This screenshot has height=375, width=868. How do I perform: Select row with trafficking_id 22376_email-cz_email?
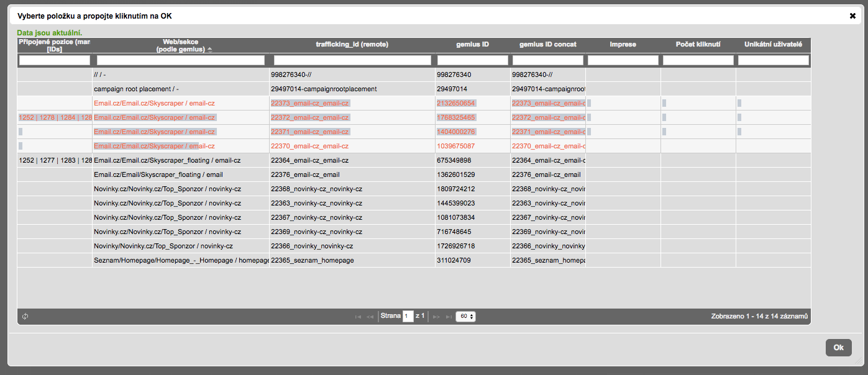(x=352, y=175)
